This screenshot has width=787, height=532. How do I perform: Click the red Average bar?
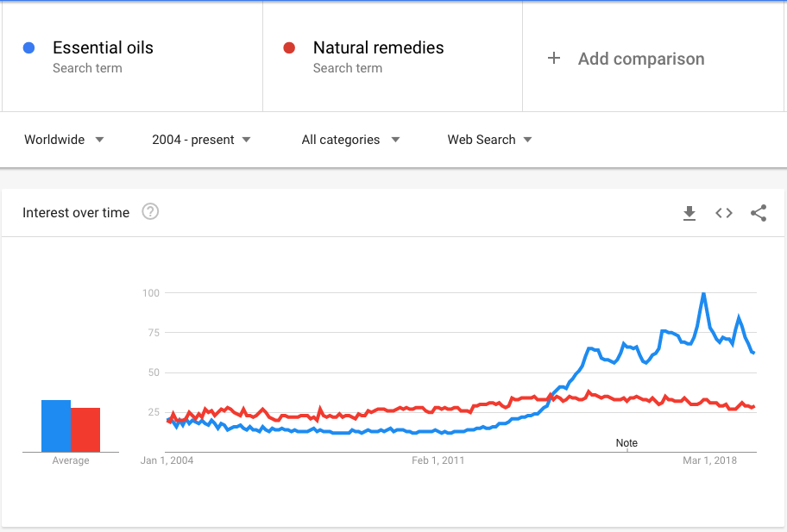[x=85, y=429]
